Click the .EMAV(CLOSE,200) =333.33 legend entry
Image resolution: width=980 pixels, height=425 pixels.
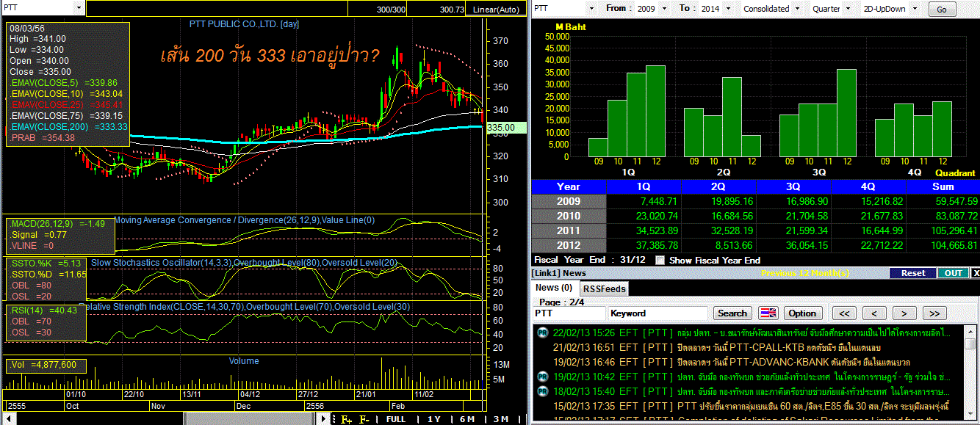coord(69,126)
